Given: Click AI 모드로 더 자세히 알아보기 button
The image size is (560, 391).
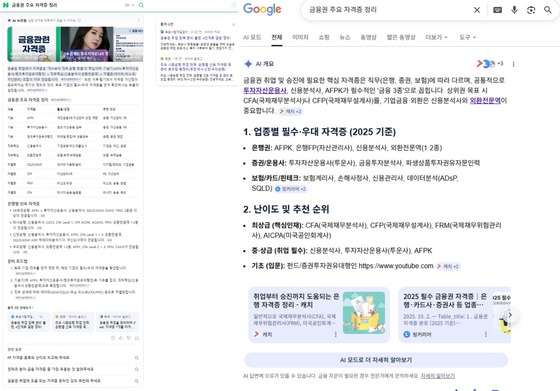Looking at the screenshot, I should point(376,360).
